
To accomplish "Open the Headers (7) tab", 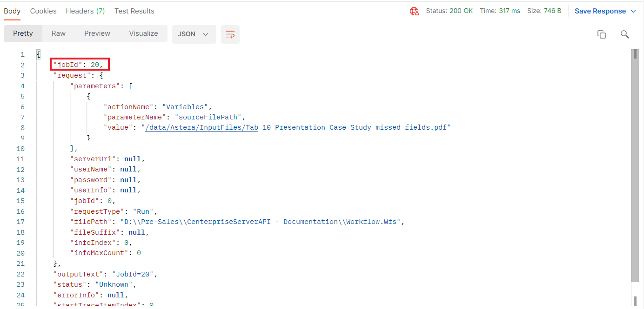I will point(85,11).
